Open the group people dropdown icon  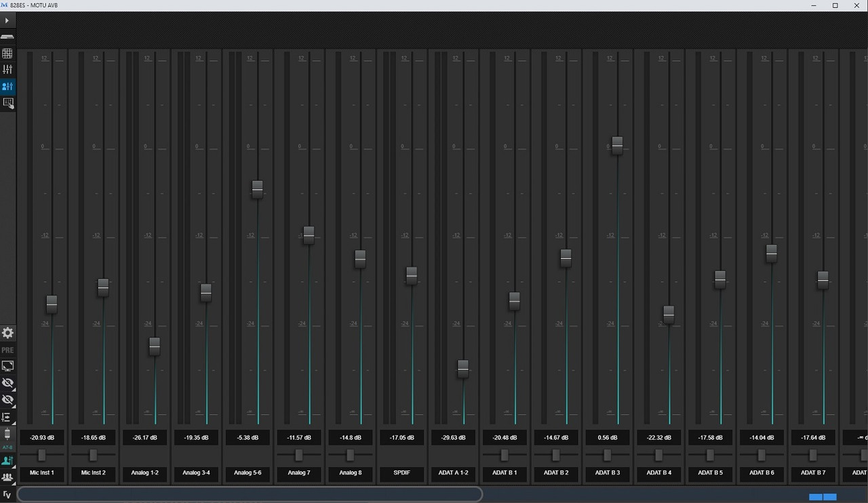pos(7,478)
